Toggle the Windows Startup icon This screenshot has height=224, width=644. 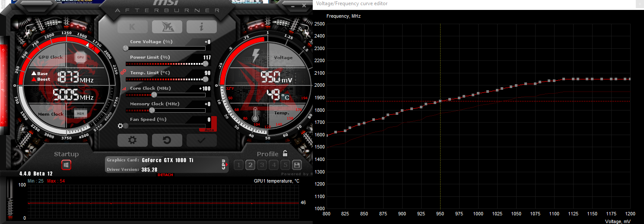(67, 165)
